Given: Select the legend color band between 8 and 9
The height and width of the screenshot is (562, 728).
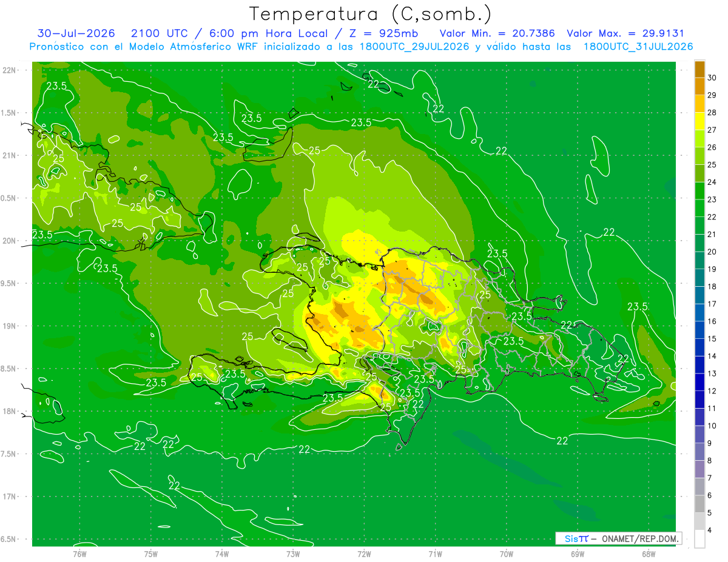Looking at the screenshot, I should click(x=699, y=452).
